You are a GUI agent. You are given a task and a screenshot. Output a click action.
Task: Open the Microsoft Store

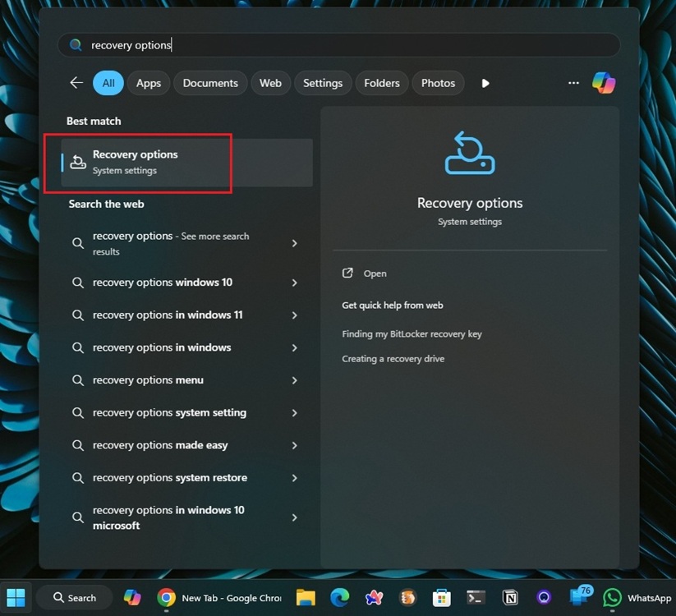(442, 597)
